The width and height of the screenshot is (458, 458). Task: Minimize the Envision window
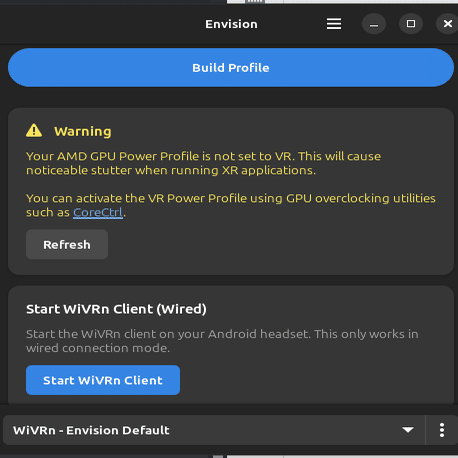click(x=374, y=24)
